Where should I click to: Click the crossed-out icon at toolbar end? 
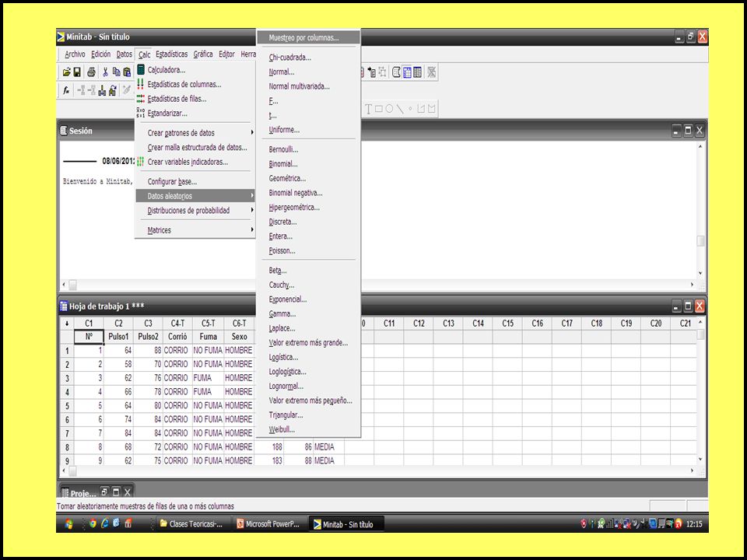tap(432, 72)
